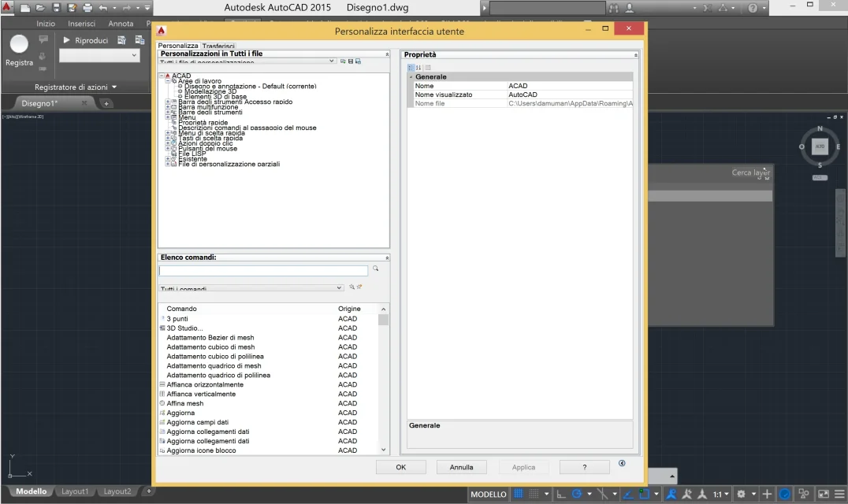Click the find command or text icon
This screenshot has width=848, height=504.
351,287
